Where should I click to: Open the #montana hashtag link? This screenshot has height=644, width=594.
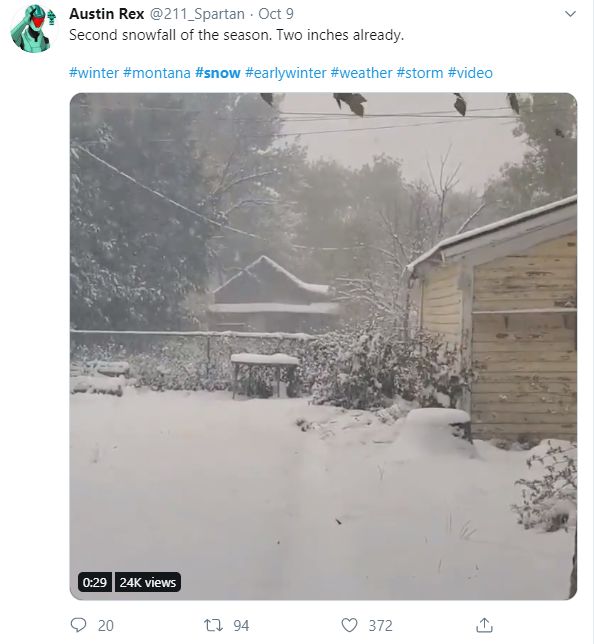157,73
